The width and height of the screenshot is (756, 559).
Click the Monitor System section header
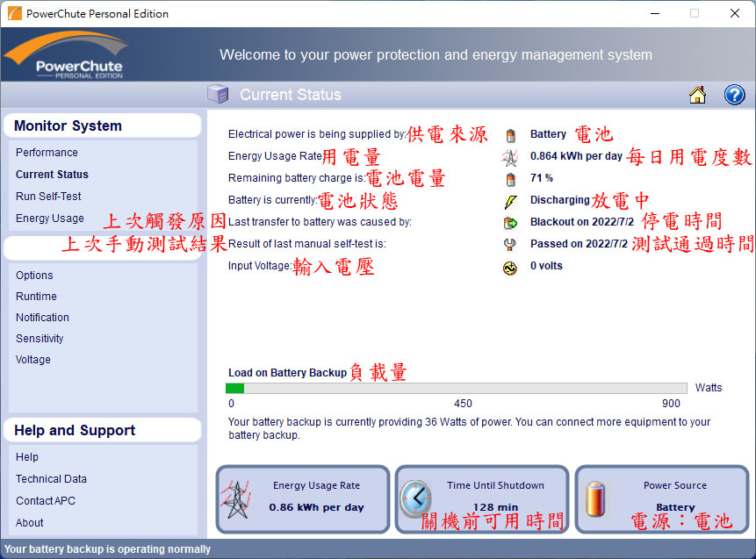pyautogui.click(x=102, y=125)
